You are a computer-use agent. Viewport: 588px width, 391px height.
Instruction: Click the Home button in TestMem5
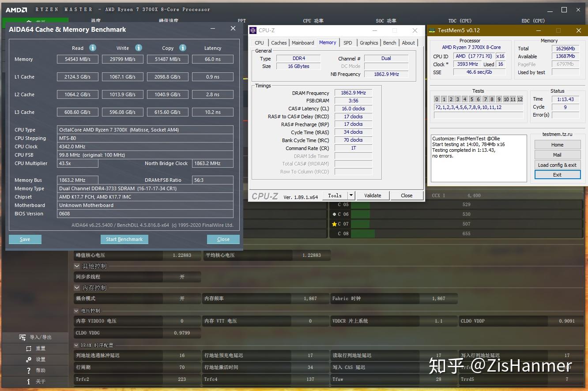(x=557, y=145)
